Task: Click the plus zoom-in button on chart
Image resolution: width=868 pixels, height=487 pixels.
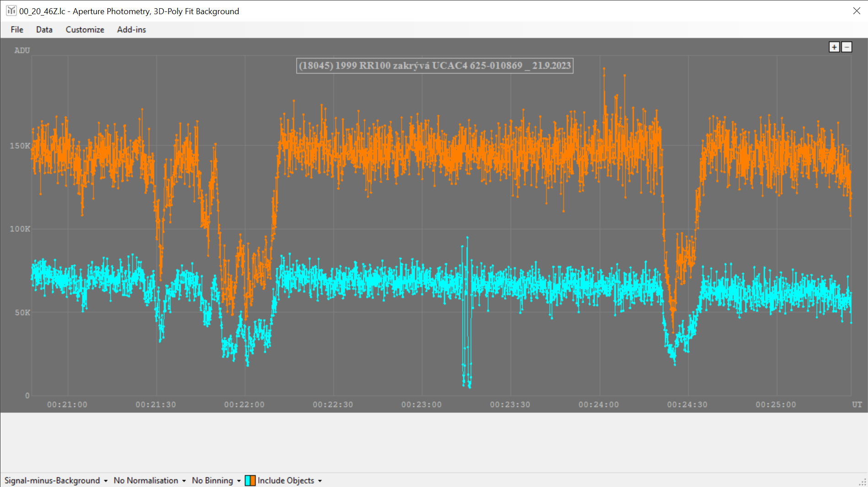Action: click(x=834, y=47)
